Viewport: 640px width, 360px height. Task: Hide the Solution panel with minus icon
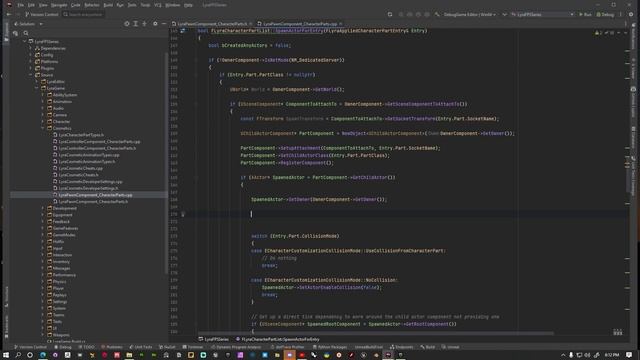tap(164, 24)
